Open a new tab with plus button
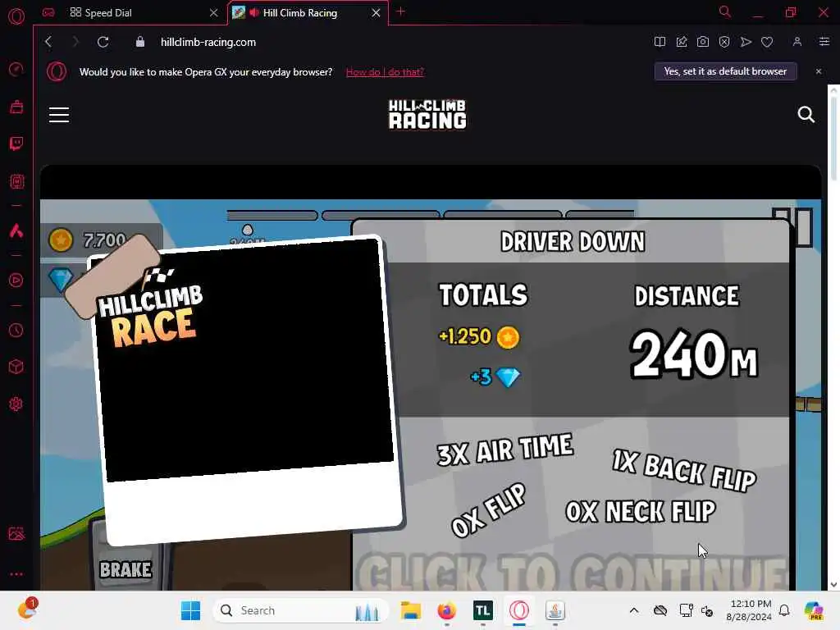This screenshot has width=840, height=630. point(400,11)
